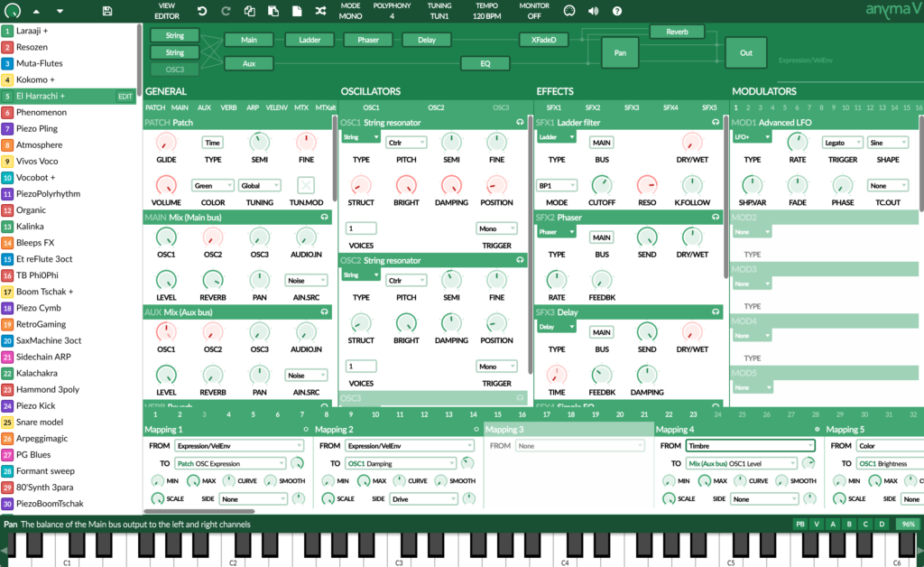Click the new blank patch icon
This screenshot has width=924, height=567.
pyautogui.click(x=297, y=11)
